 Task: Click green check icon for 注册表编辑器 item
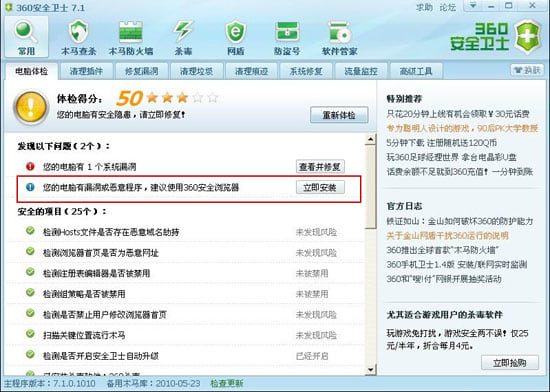point(30,272)
